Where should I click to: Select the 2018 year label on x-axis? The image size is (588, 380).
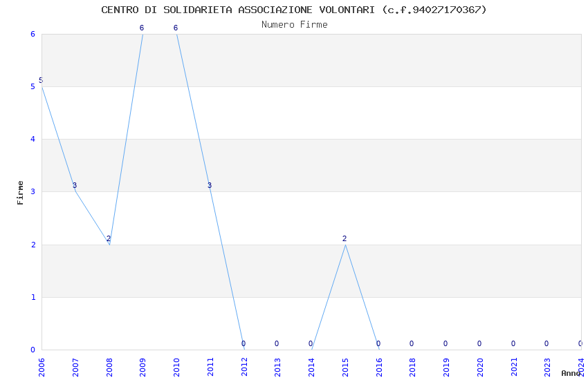pyautogui.click(x=412, y=367)
